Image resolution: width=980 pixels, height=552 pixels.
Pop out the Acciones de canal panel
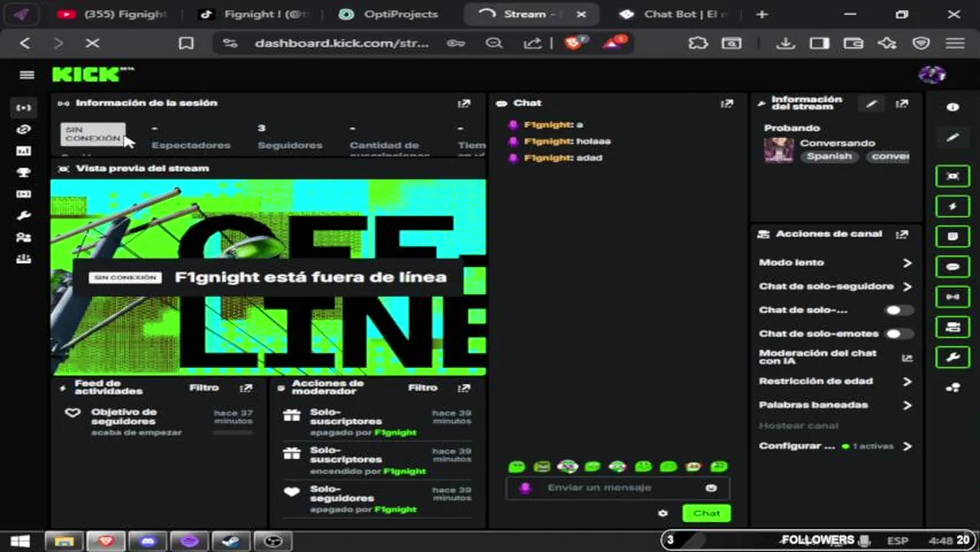pyautogui.click(x=902, y=235)
